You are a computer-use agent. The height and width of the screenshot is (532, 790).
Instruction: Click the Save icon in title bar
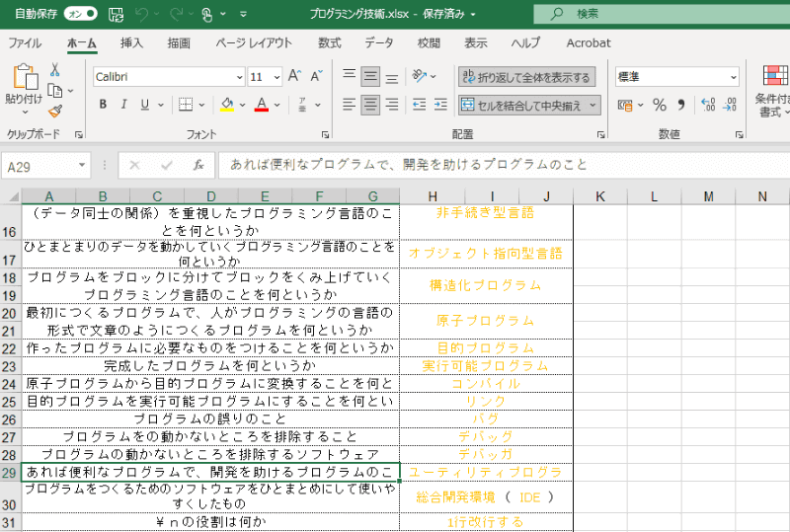116,14
